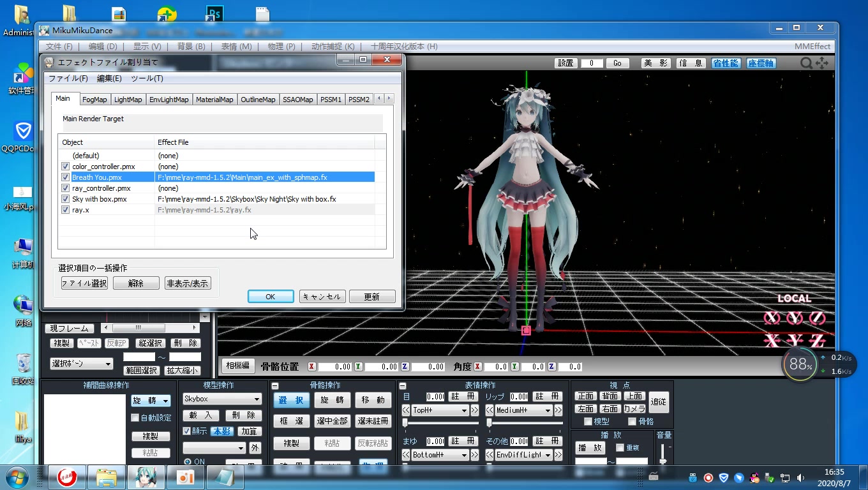This screenshot has height=490, width=868.
Task: Click next eye morph arrow beside TopH+
Action: 475,410
